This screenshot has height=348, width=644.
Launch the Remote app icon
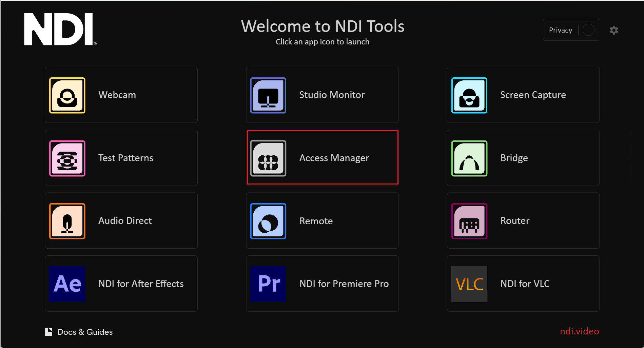tap(268, 221)
